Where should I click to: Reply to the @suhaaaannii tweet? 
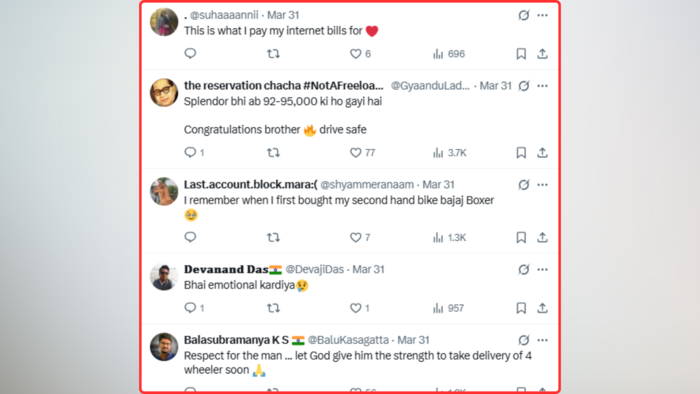click(190, 54)
